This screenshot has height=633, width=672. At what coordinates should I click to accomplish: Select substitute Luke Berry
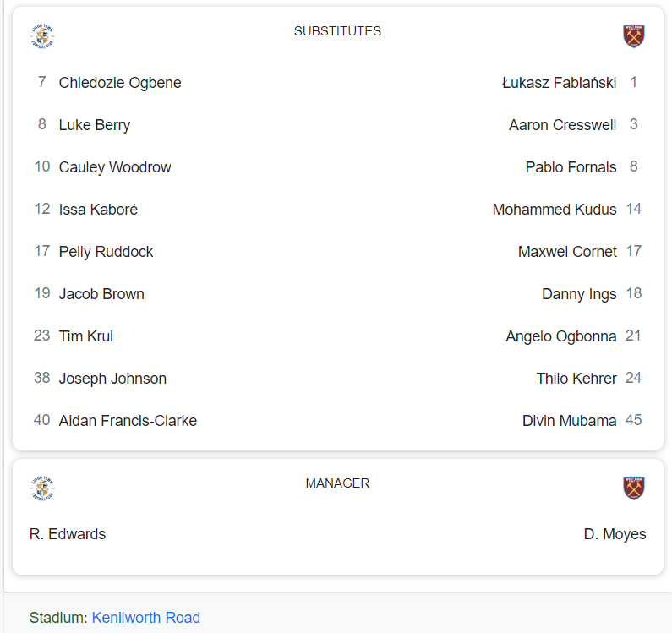tap(95, 125)
